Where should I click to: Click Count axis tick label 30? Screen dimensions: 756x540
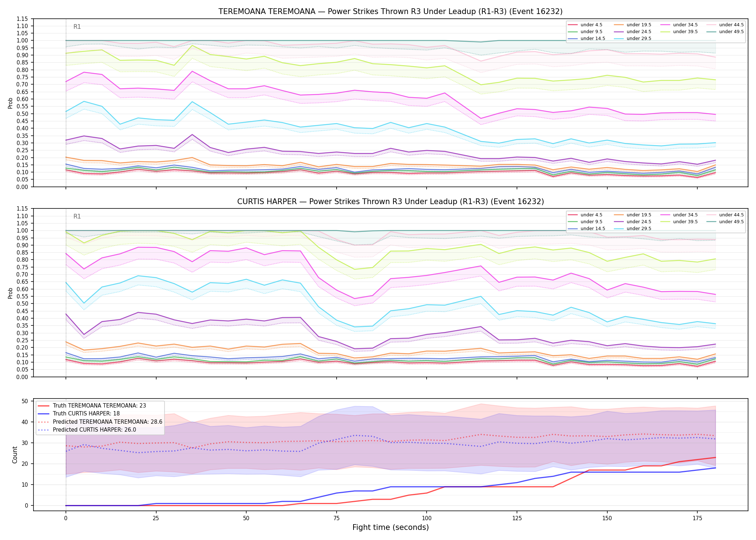[25, 443]
